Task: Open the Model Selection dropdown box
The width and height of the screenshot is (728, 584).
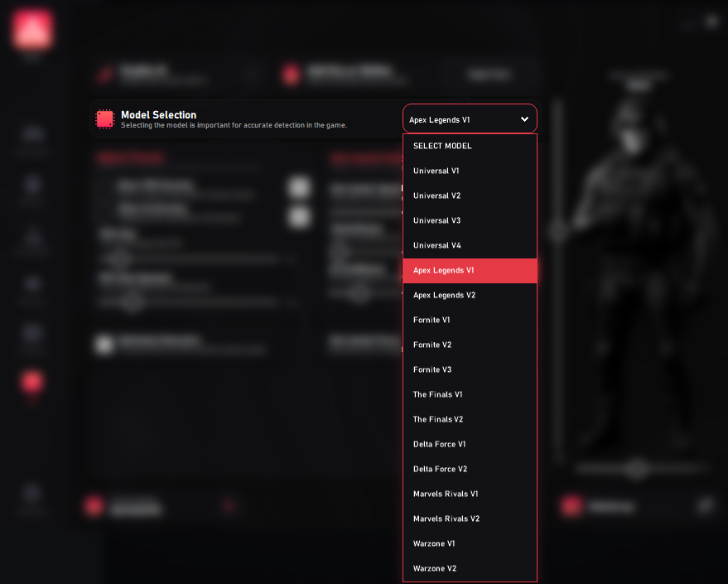Action: (x=470, y=118)
